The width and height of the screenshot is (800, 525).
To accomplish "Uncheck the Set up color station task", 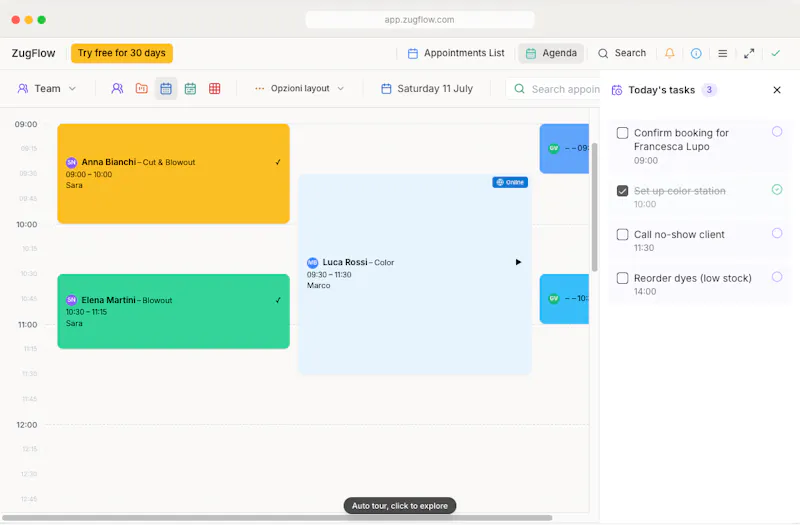I will [622, 191].
